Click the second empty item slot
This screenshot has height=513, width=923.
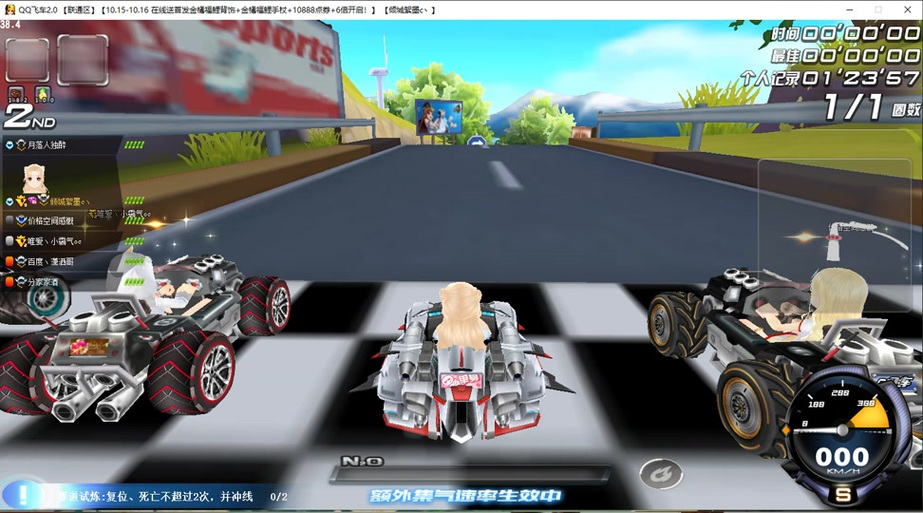pos(82,59)
